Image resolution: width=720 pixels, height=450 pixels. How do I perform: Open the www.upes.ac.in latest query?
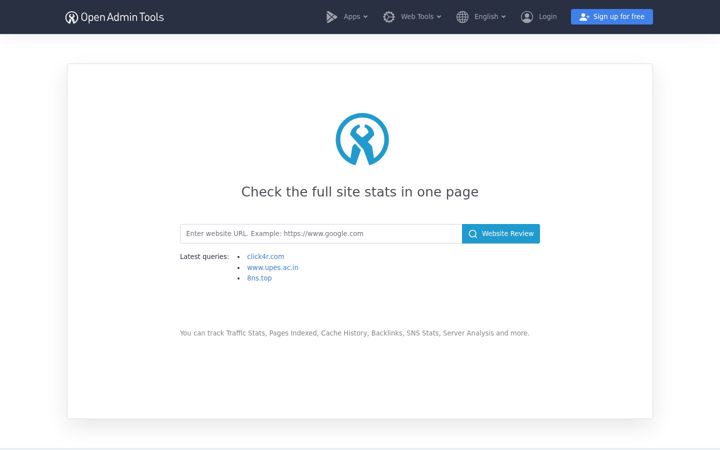coord(272,267)
